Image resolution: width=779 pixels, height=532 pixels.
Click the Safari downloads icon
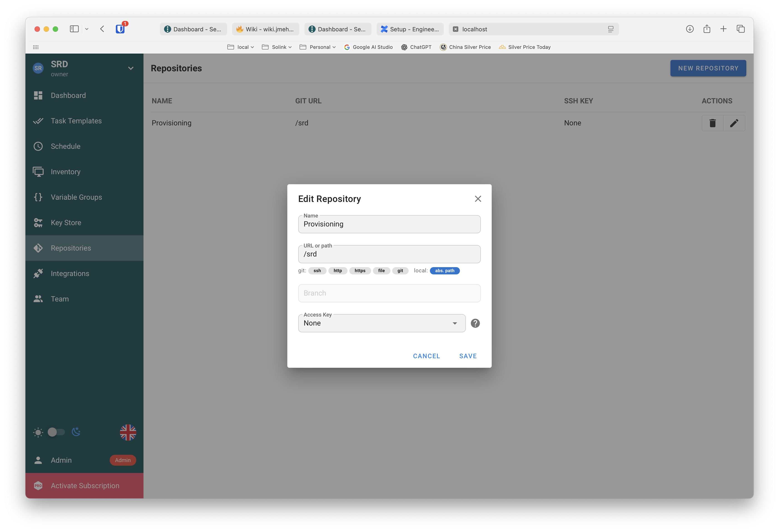[690, 29]
